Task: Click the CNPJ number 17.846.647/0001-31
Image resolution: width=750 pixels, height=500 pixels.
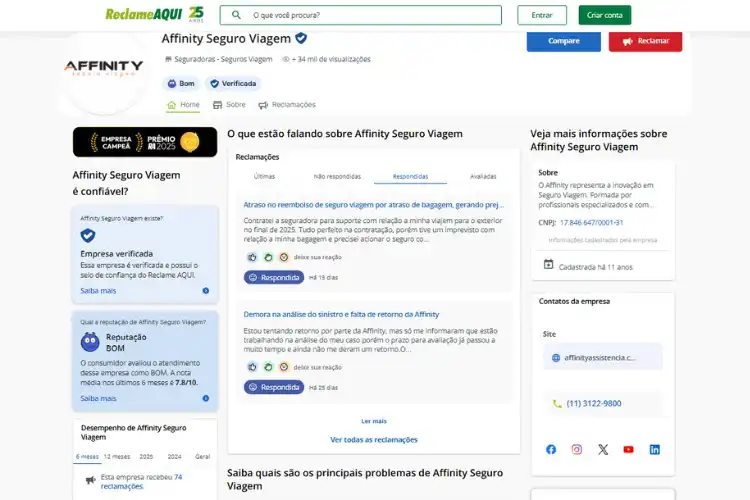Action: 592,222
